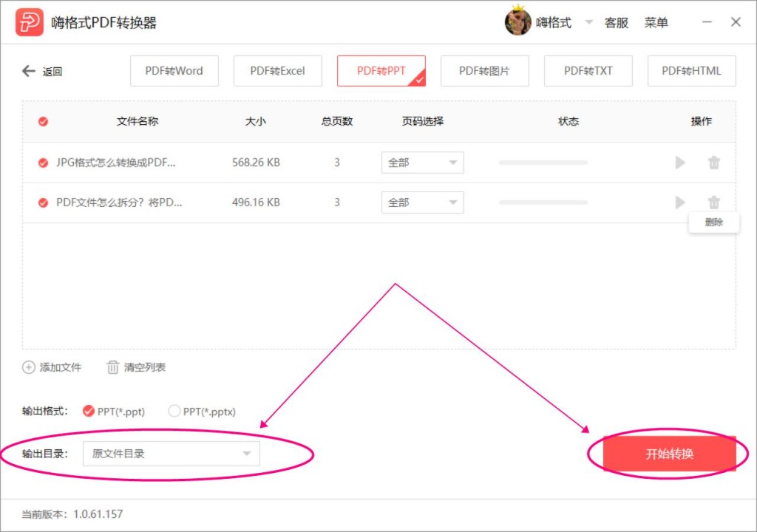Click the 状态 column header
Viewport: 757px width, 532px height.
coord(568,121)
